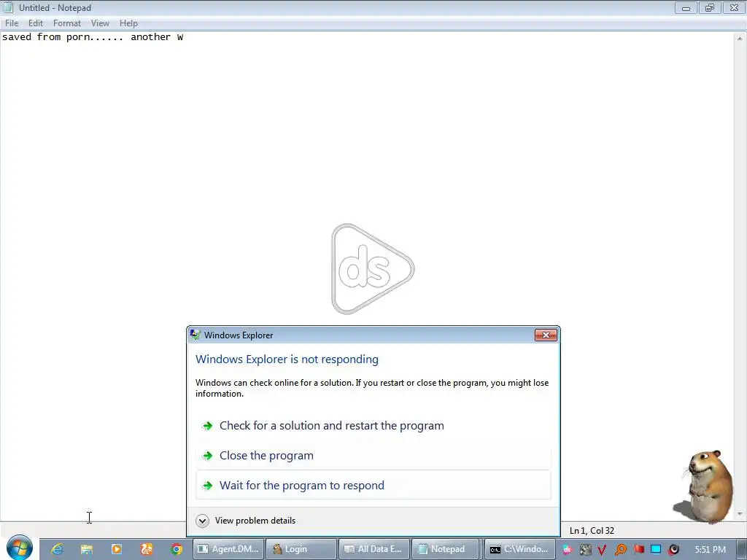This screenshot has height=560, width=747.
Task: Click the Show desktop strip beside the clock
Action: coord(741,550)
